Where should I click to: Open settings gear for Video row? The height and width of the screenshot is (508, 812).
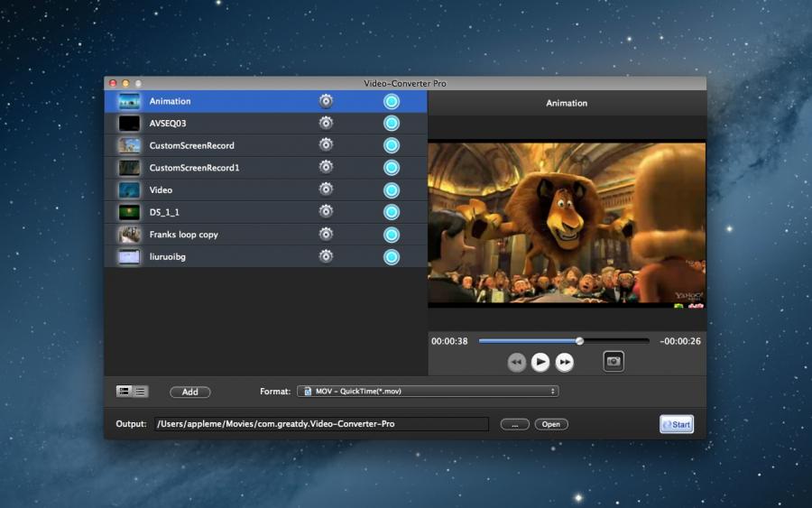pos(326,189)
